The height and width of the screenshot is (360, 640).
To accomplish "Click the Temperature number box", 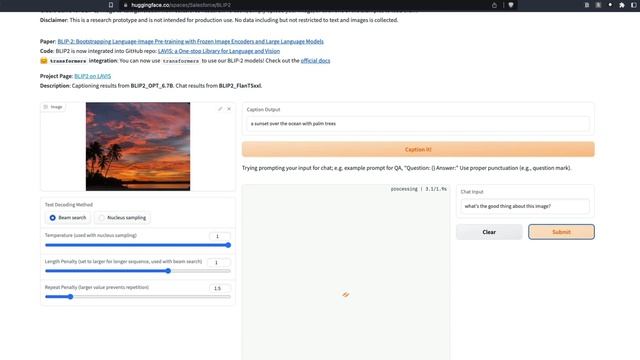I will click(x=220, y=236).
